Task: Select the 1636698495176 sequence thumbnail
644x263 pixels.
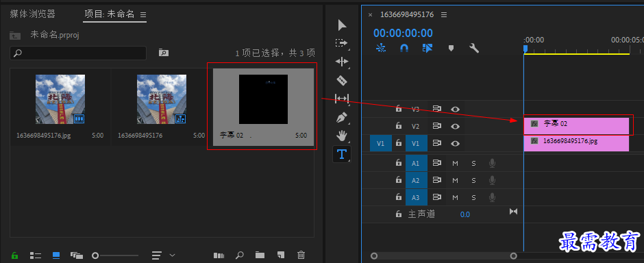Action: tap(162, 99)
